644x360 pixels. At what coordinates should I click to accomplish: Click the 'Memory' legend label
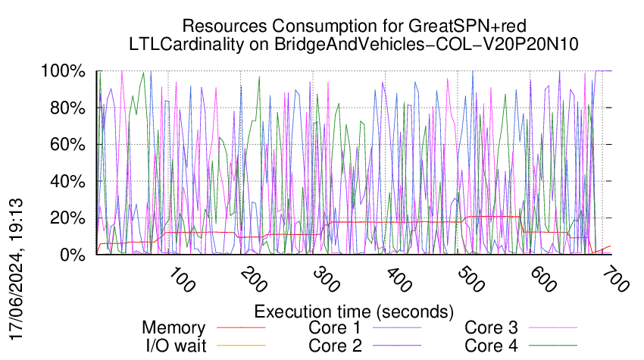[x=174, y=328]
